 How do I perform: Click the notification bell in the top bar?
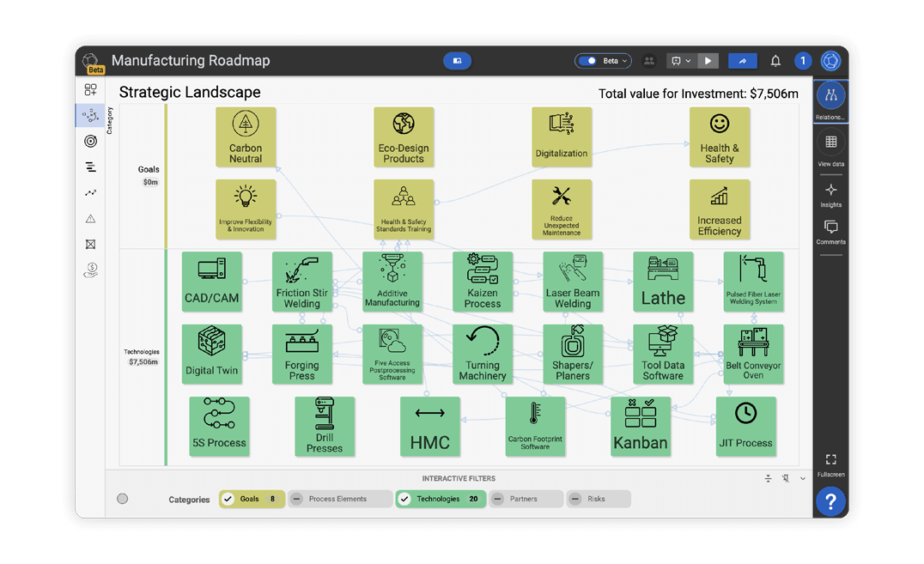[x=775, y=61]
